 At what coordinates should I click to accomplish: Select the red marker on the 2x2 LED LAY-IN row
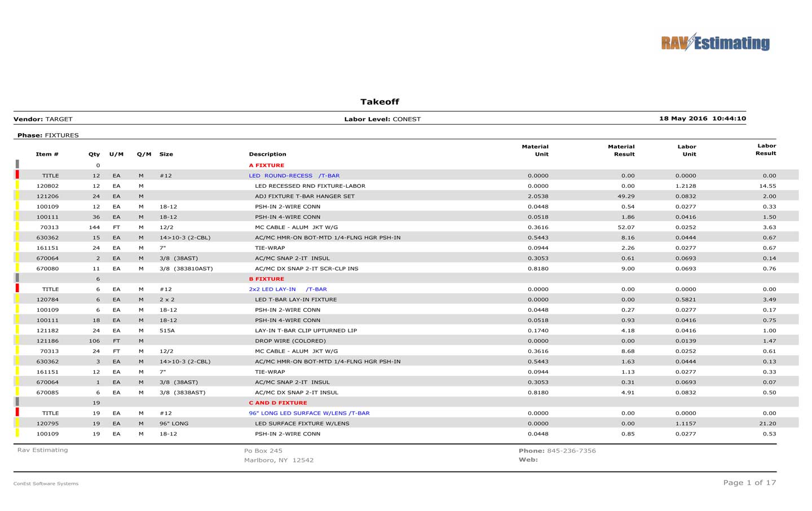[17, 289]
